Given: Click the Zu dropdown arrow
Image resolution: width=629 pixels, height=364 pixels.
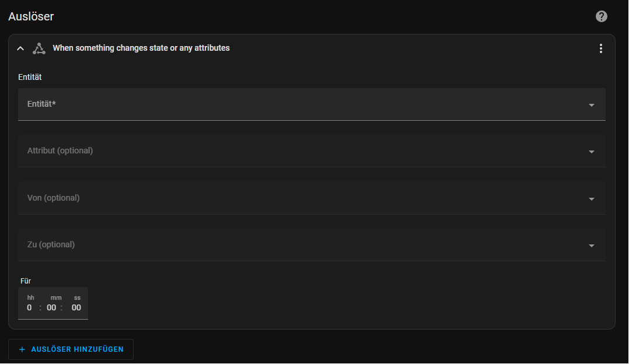Looking at the screenshot, I should coord(591,246).
